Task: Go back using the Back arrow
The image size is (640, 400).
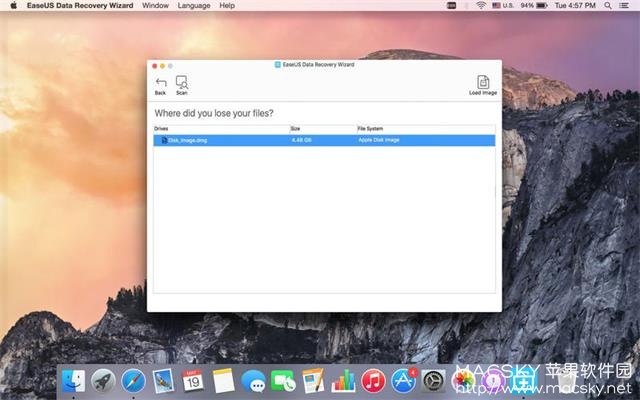Action: click(160, 86)
